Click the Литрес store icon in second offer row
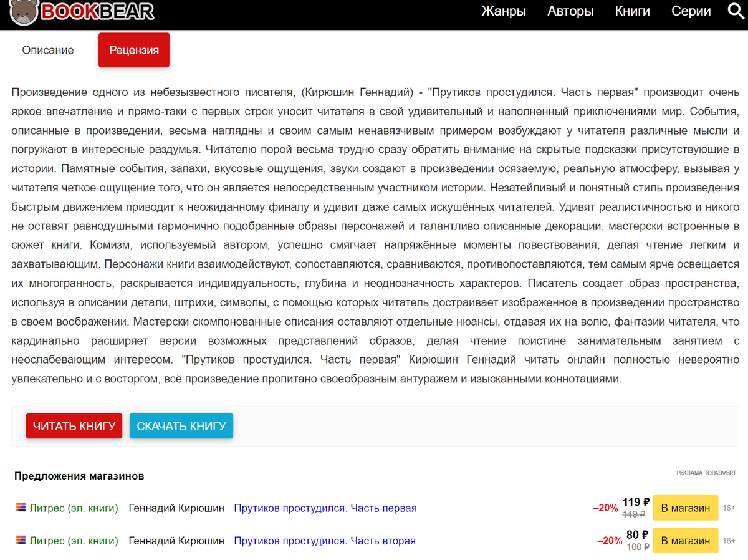 coord(21,540)
